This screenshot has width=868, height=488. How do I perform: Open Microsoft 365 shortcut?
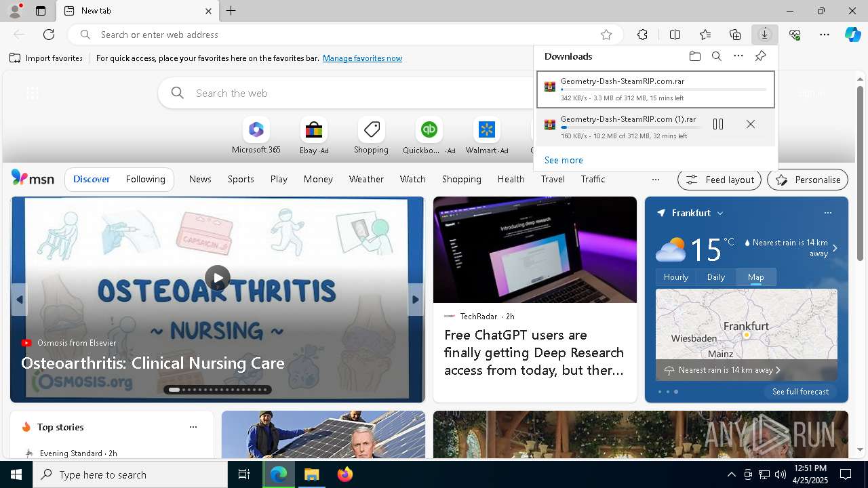pyautogui.click(x=256, y=136)
